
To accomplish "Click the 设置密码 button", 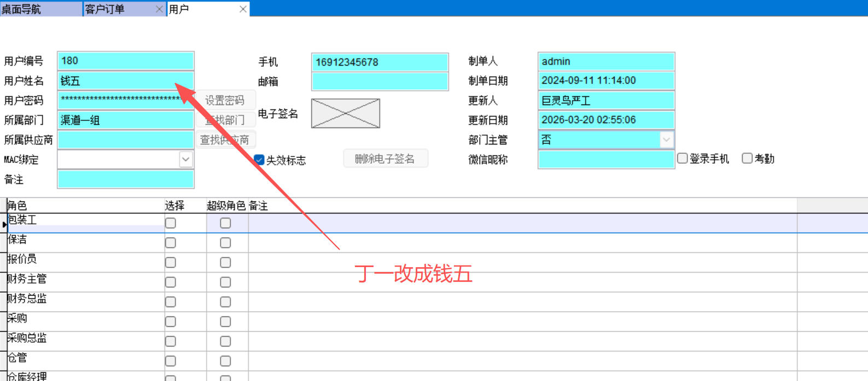I will (x=225, y=101).
